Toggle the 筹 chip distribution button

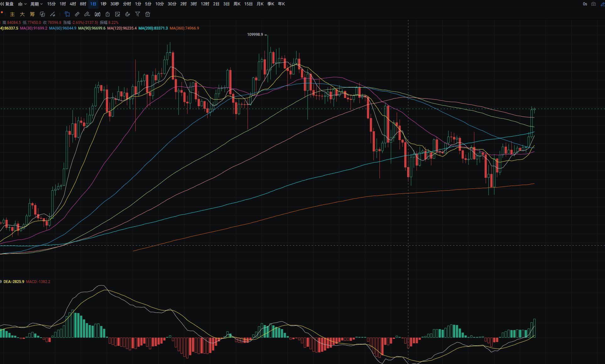[x=32, y=14]
